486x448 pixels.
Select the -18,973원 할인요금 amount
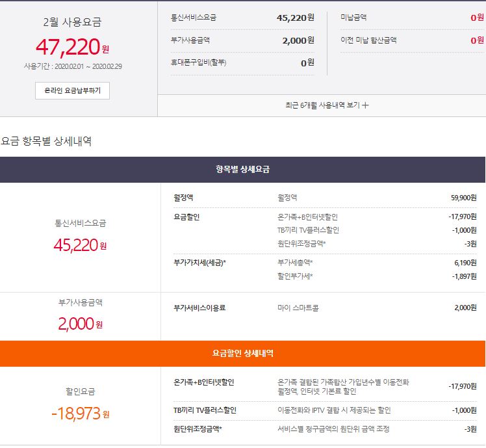pyautogui.click(x=81, y=413)
